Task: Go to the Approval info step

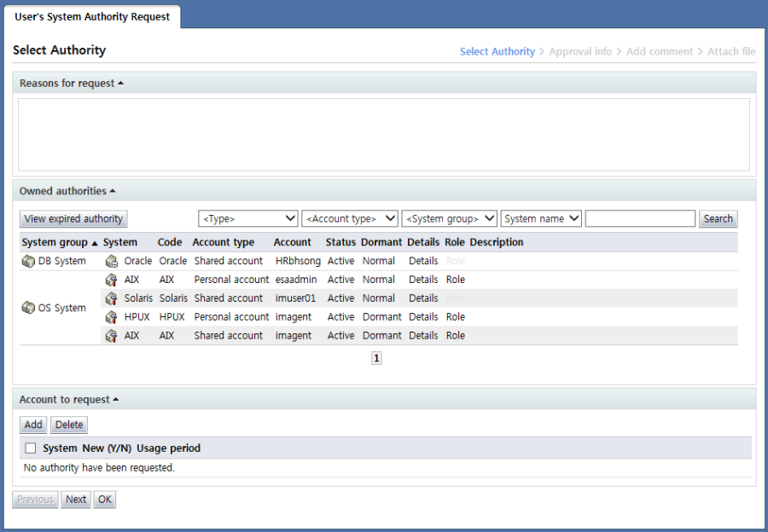Action: 580,52
